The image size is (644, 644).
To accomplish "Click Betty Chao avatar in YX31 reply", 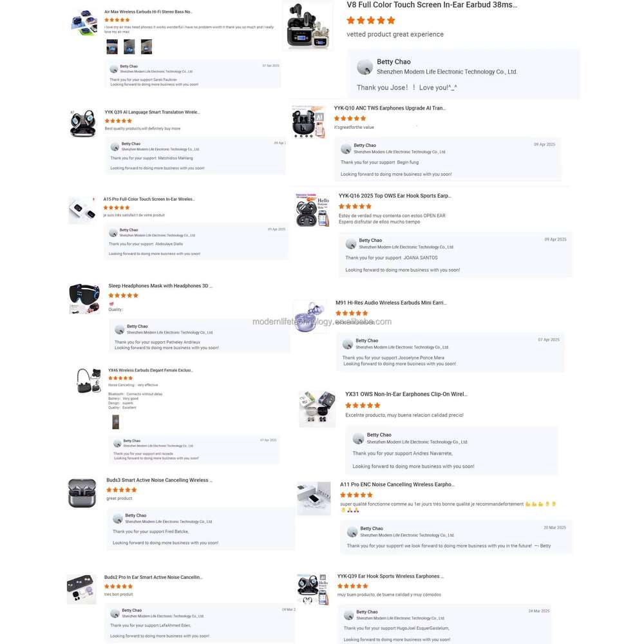I will click(x=359, y=439).
